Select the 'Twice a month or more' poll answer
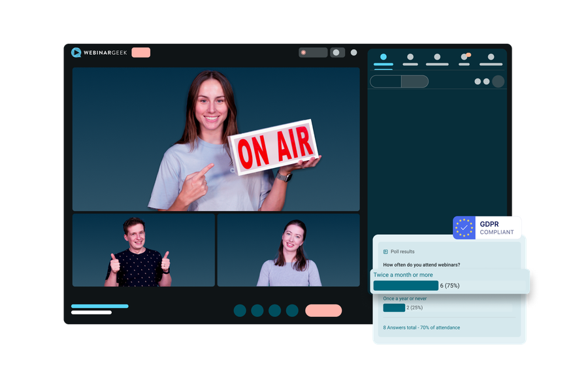Image resolution: width=588 pixels, height=368 pixels. point(403,275)
